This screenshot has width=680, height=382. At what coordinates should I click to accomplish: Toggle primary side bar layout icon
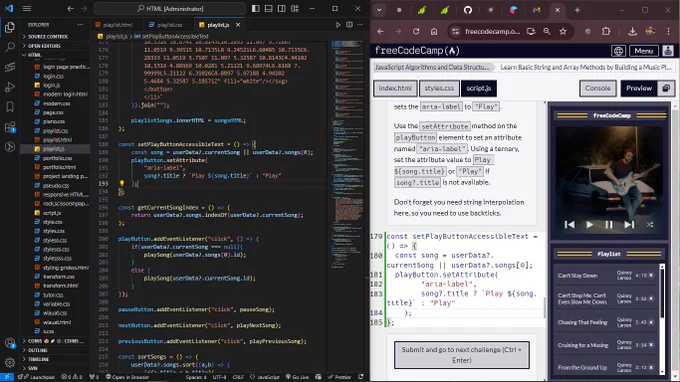point(255,9)
